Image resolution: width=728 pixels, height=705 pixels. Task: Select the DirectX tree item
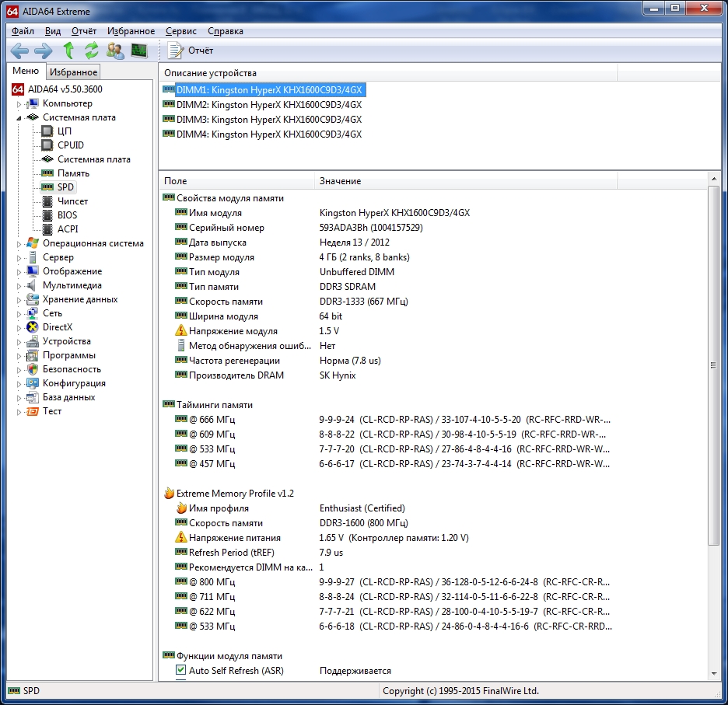point(57,327)
